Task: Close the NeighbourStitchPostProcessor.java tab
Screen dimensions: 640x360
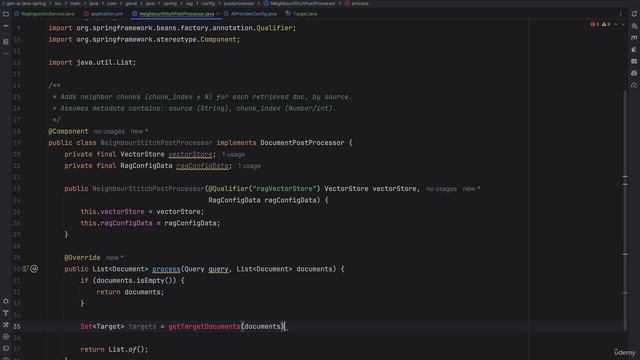Action: click(x=218, y=14)
